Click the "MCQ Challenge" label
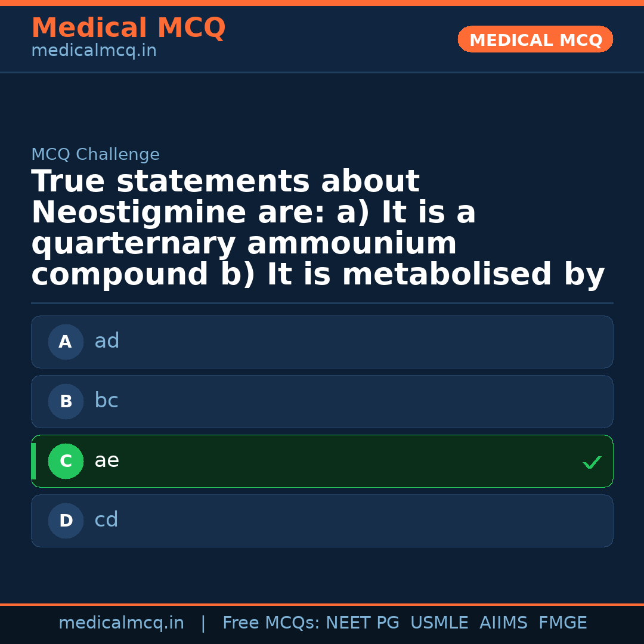Image resolution: width=644 pixels, height=644 pixels. pyautogui.click(x=95, y=154)
